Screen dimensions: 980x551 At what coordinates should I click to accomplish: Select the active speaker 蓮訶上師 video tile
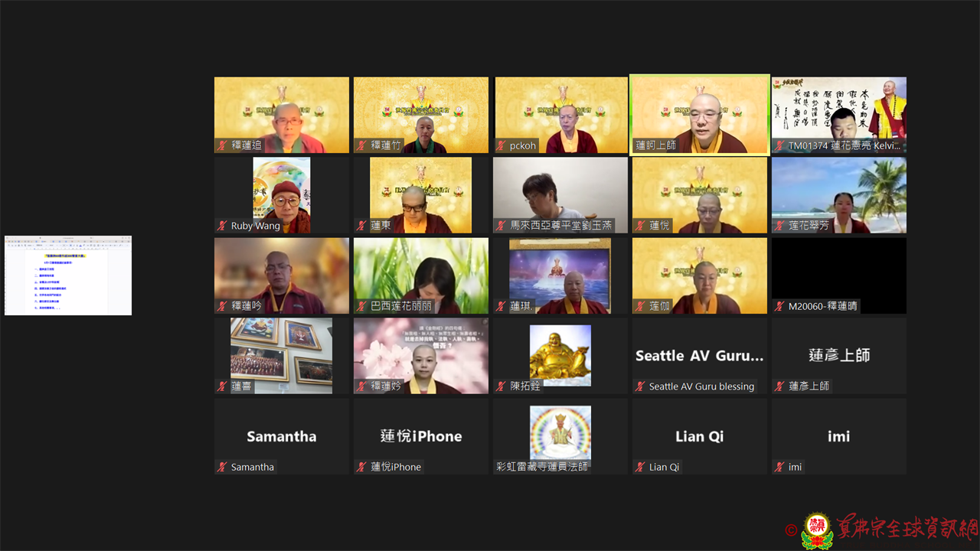click(700, 115)
